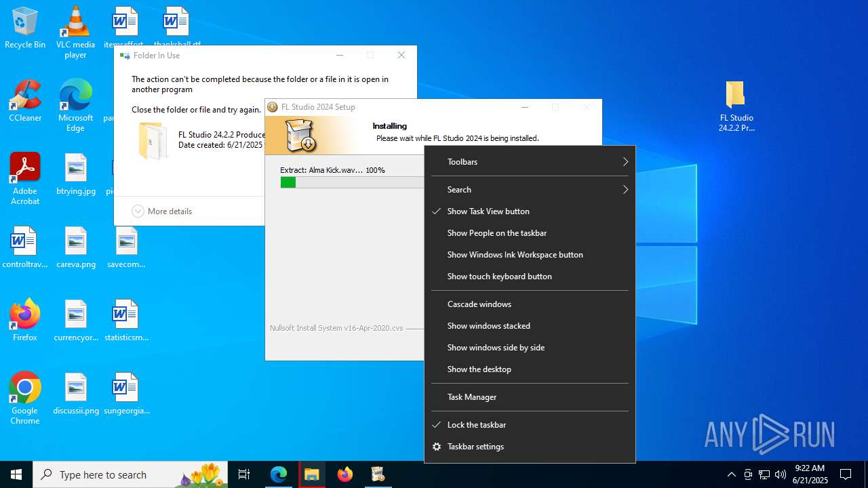This screenshot has height=488, width=868.
Task: Close the Folder In Use dialog
Action: point(401,56)
